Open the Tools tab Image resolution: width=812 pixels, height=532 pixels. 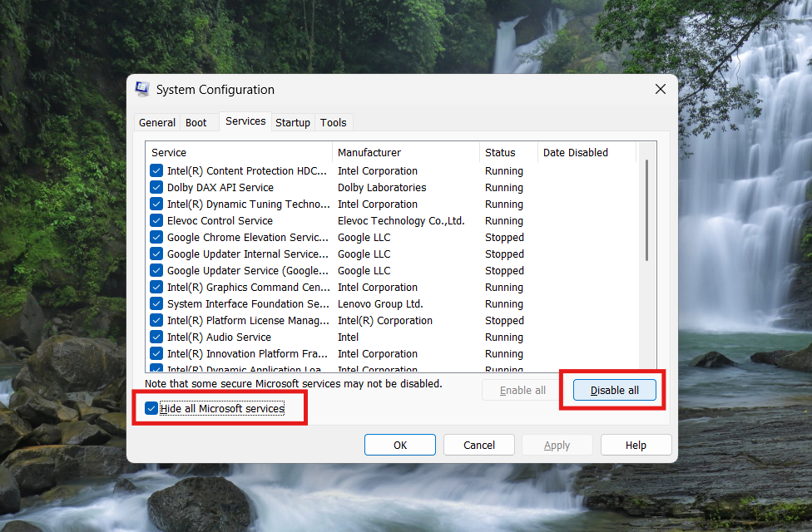(333, 122)
